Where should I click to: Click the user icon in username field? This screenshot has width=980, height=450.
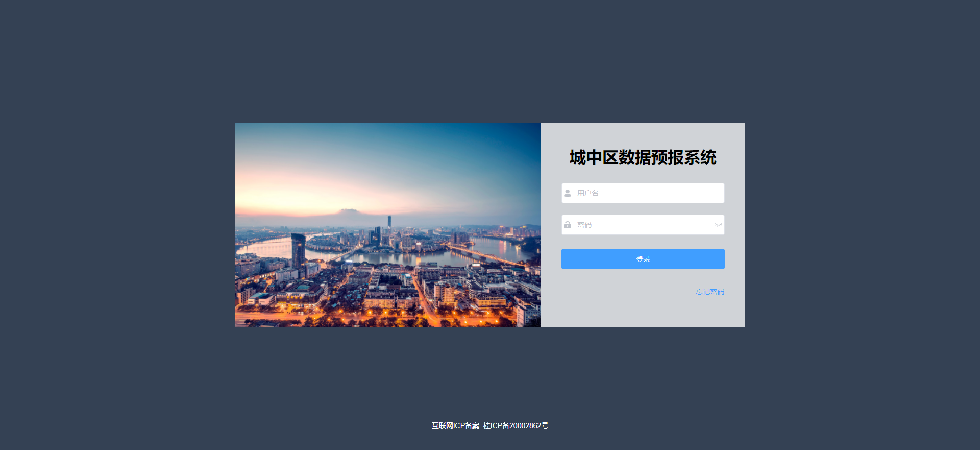tap(568, 193)
